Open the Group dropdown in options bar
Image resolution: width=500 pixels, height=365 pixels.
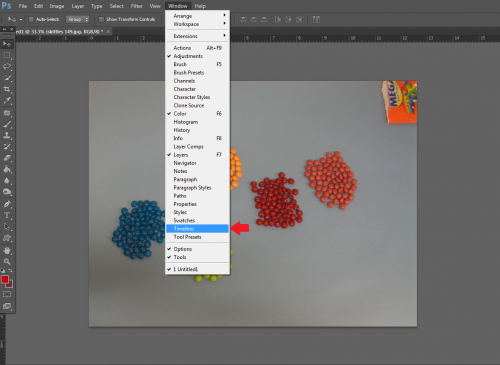pyautogui.click(x=77, y=19)
